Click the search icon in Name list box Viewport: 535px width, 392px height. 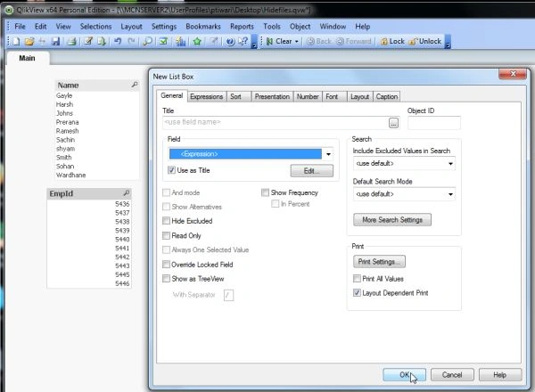tap(135, 85)
